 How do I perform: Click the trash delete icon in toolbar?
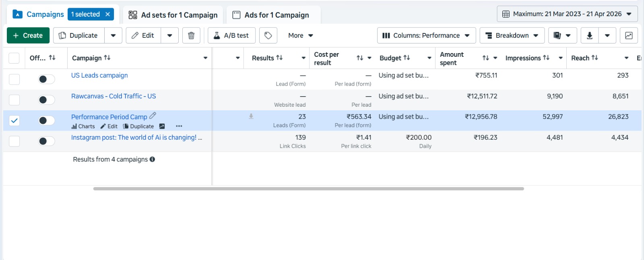pos(191,35)
